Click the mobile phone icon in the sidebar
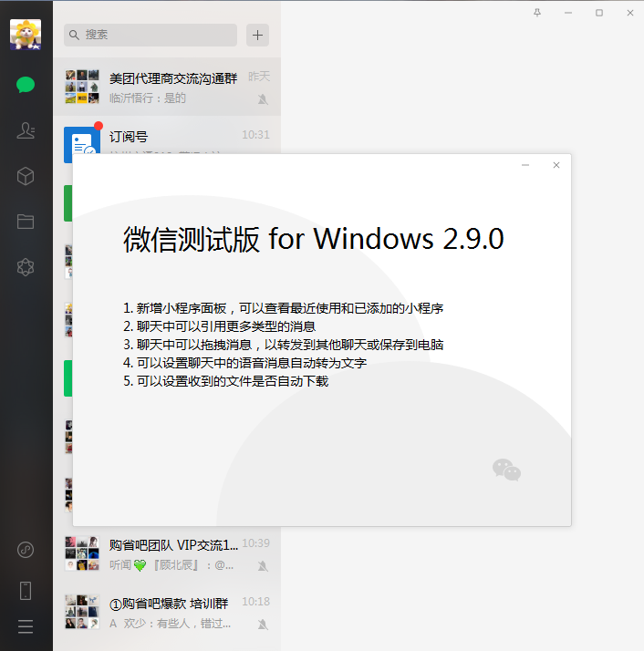644x651 pixels. coord(26,590)
